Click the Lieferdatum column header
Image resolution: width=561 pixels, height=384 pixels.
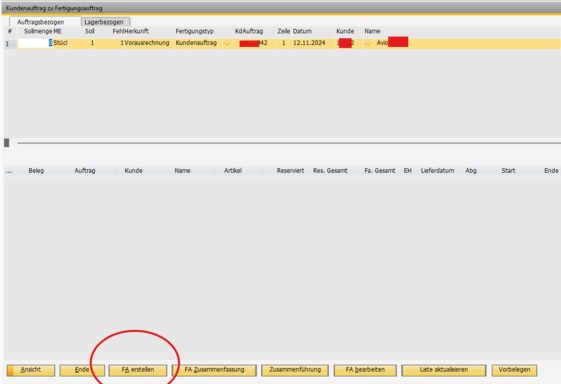click(437, 171)
